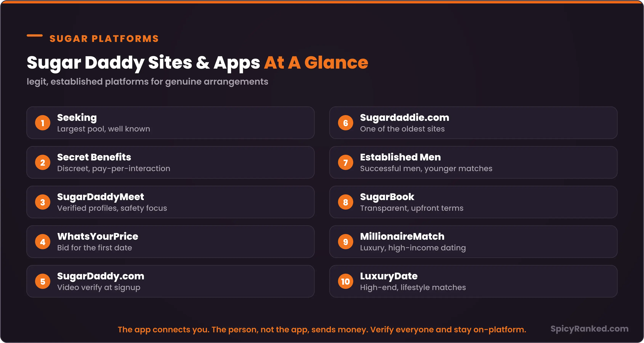The width and height of the screenshot is (644, 343).
Task: Open the SpicyRanked.com link
Action: coord(590,329)
